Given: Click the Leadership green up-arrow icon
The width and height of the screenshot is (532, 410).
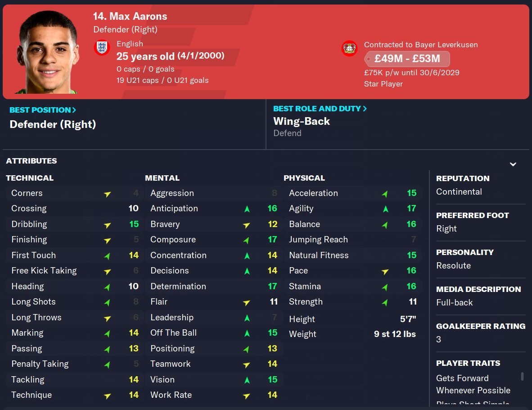Looking at the screenshot, I should tap(247, 318).
